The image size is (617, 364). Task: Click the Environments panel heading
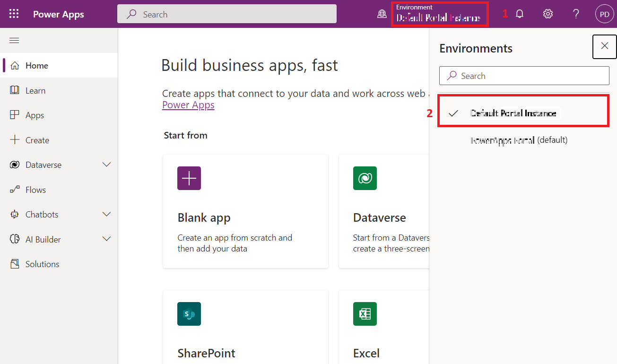coord(476,48)
